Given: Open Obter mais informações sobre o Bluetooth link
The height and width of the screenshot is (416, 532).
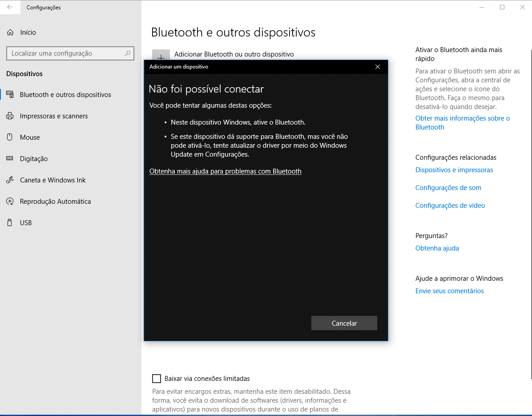Looking at the screenshot, I should point(463,122).
